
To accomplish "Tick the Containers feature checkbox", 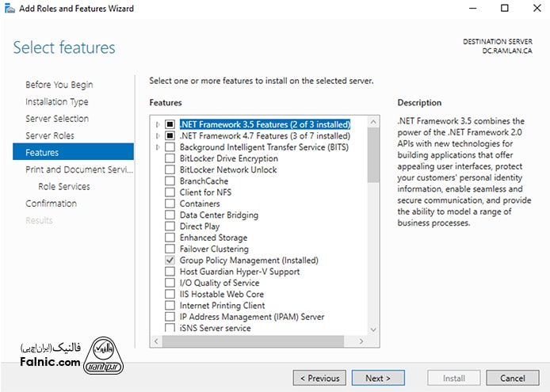I will coord(170,204).
